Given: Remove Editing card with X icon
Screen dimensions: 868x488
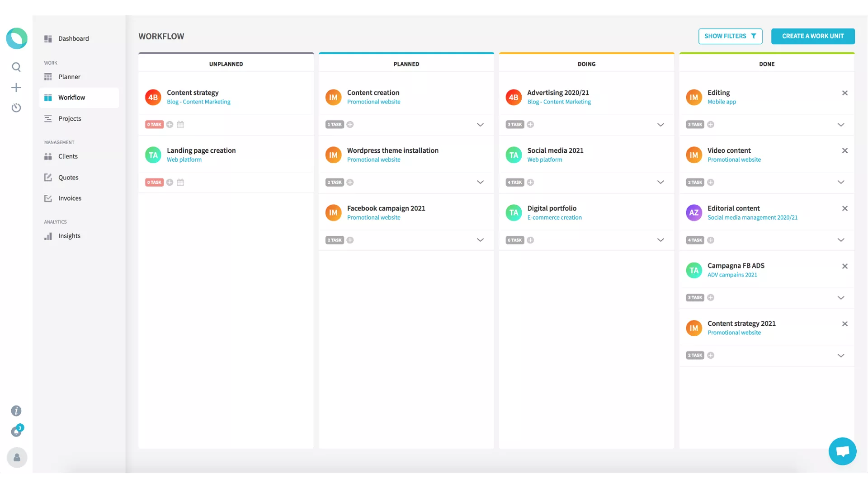Looking at the screenshot, I should click(x=844, y=93).
